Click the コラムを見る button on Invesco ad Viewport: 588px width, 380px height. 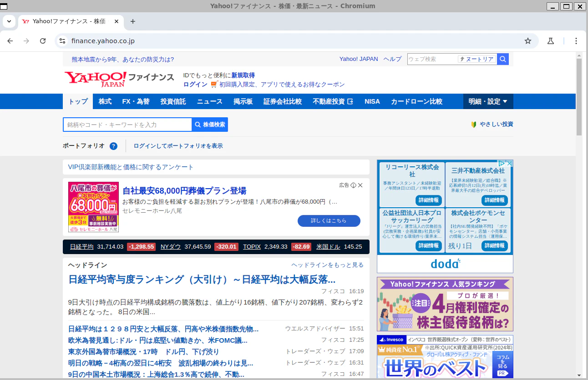[503, 364]
